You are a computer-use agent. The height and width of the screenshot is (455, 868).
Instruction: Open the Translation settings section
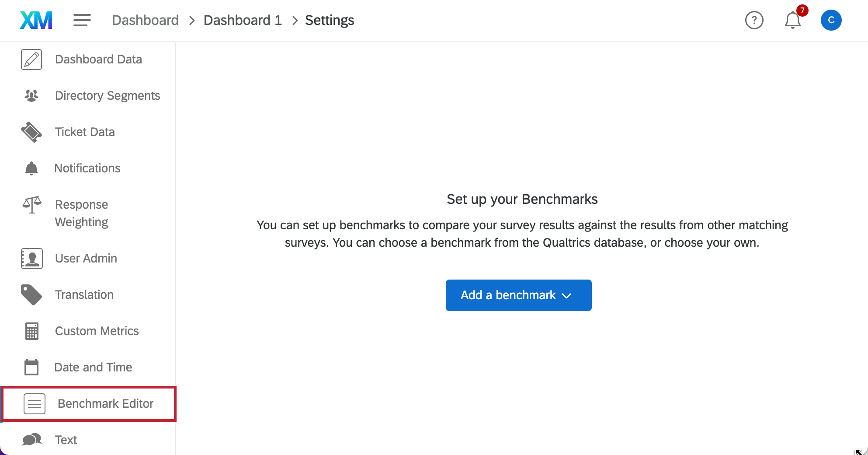click(x=84, y=295)
